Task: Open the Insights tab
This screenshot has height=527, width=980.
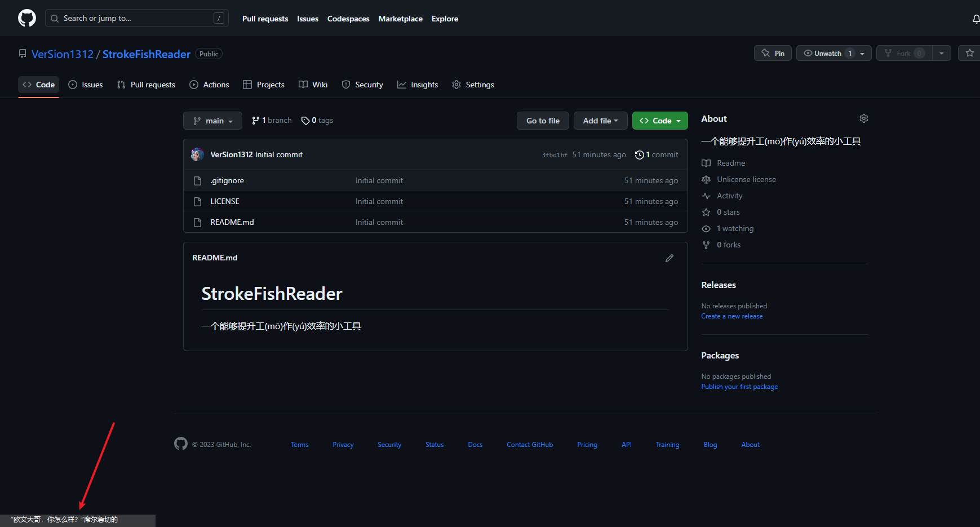Action: (418, 85)
